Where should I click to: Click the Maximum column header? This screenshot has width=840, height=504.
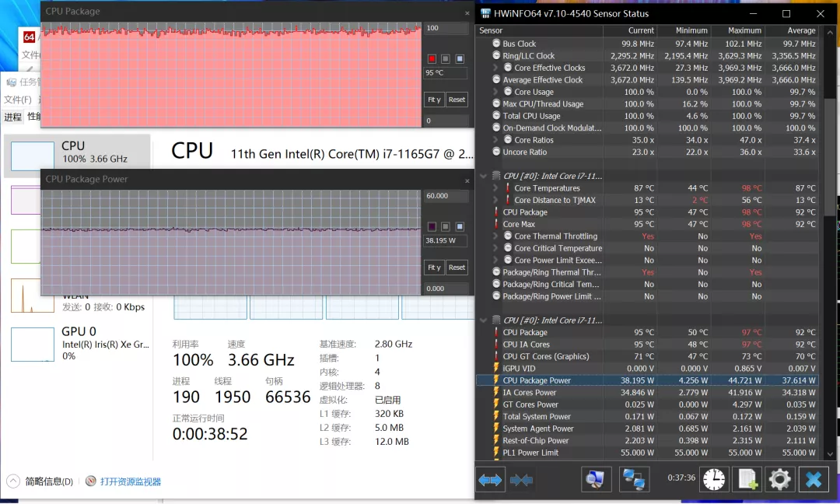click(x=737, y=30)
